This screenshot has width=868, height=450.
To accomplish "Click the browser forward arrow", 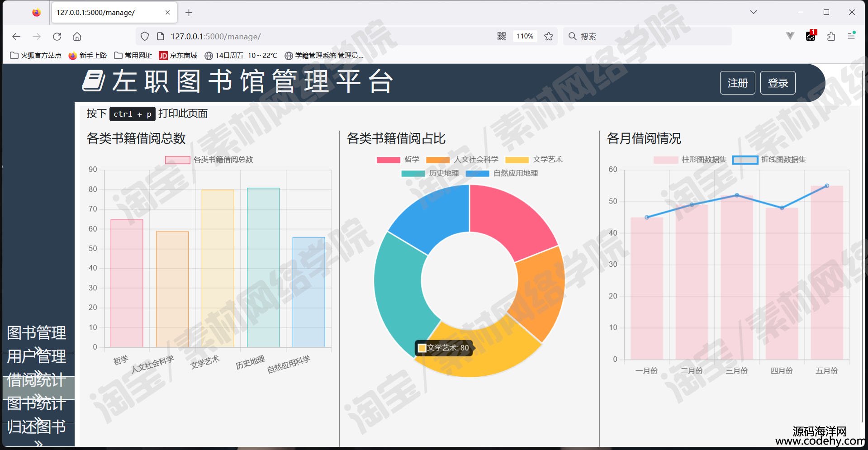I will [x=37, y=37].
